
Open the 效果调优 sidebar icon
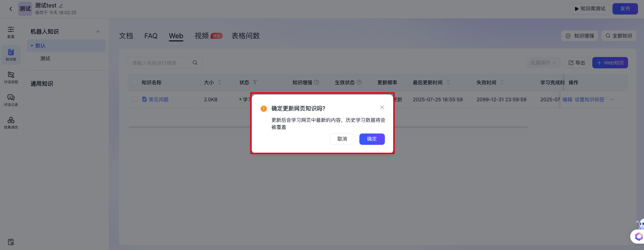pos(11,123)
